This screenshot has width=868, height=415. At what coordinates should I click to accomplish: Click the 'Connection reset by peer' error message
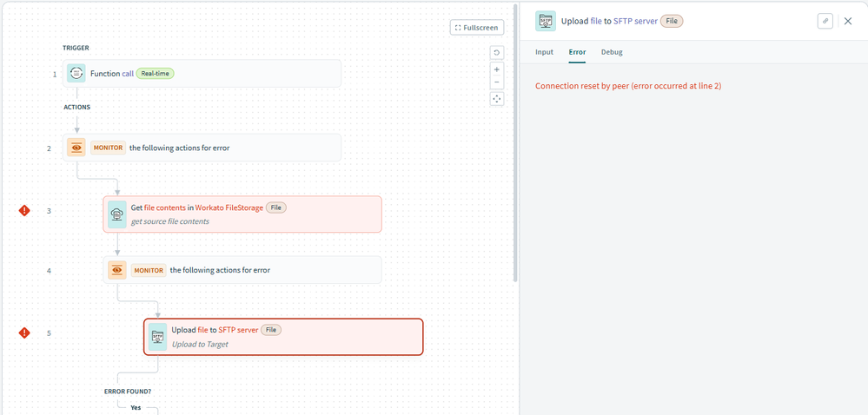[628, 86]
